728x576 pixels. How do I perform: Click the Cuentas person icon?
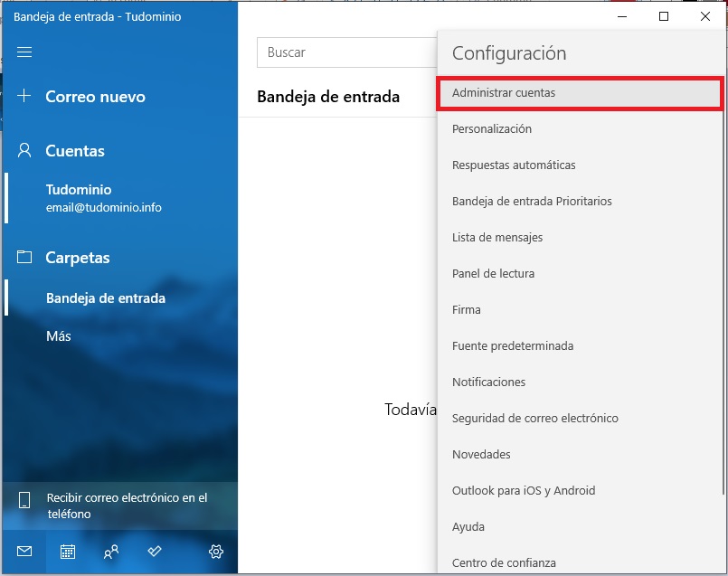pos(24,150)
